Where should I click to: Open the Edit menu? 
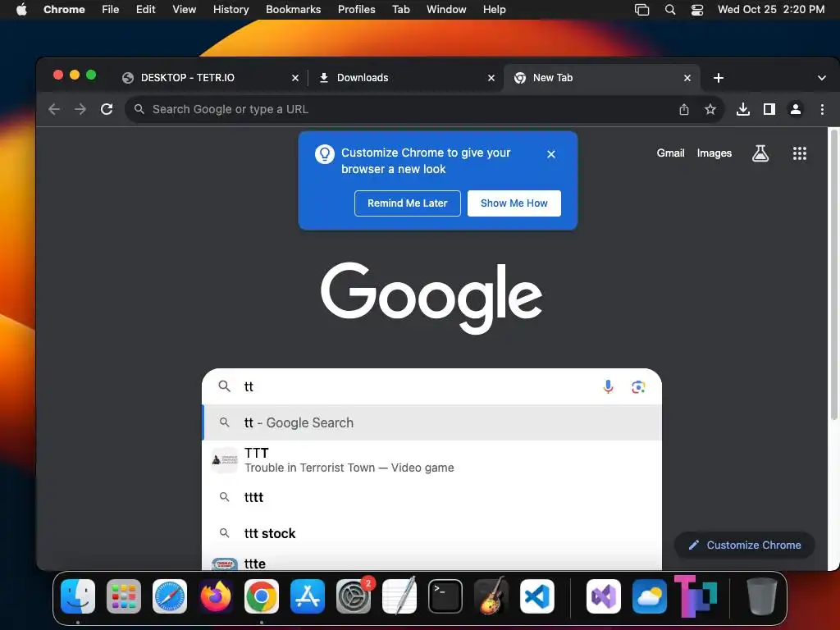(x=146, y=10)
